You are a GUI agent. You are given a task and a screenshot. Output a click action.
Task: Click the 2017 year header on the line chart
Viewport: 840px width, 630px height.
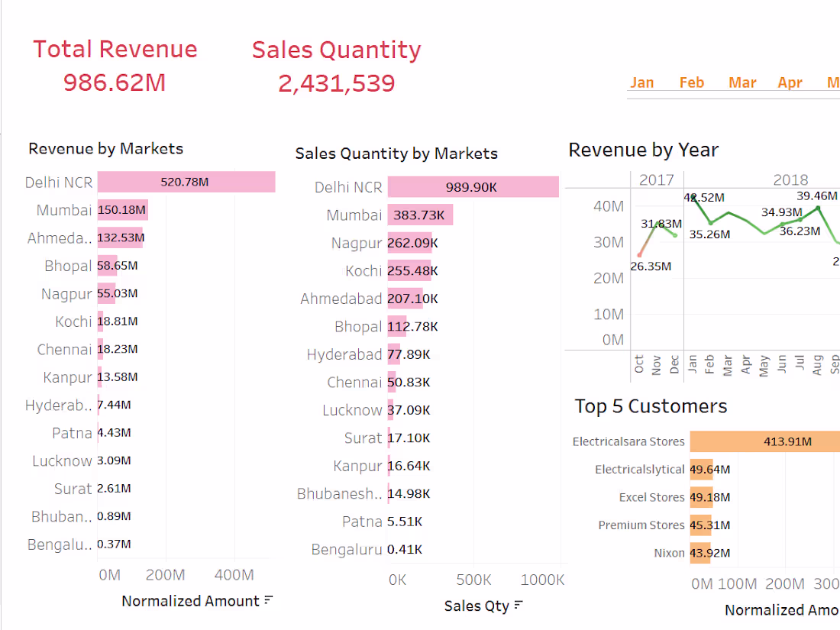[657, 179]
